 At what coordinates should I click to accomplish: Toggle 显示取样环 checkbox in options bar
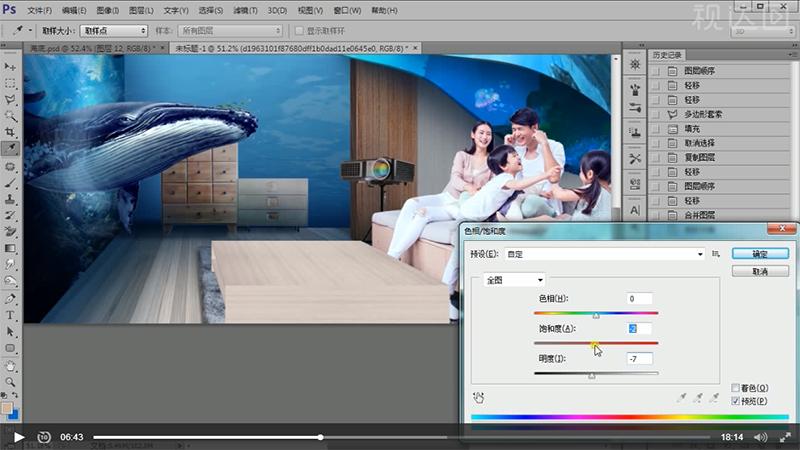[x=299, y=31]
